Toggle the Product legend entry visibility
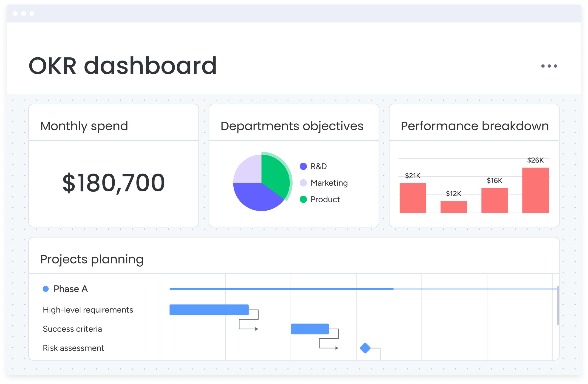 tap(325, 199)
